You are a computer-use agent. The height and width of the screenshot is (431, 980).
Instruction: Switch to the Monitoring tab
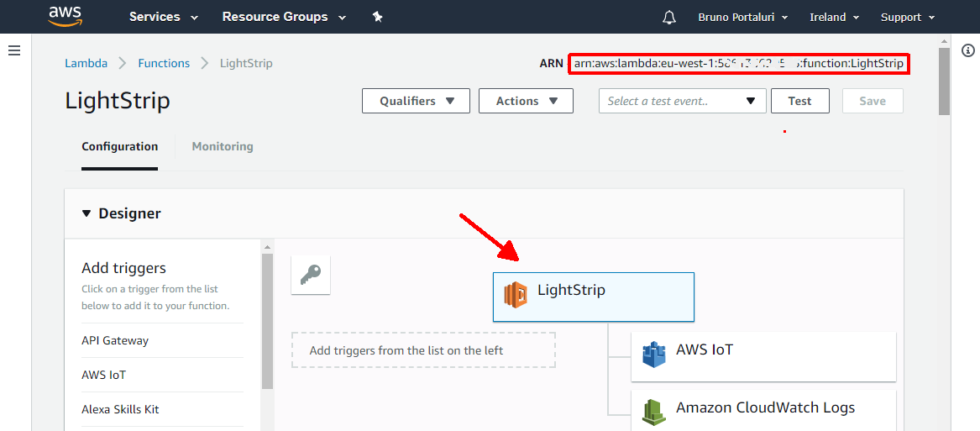[223, 146]
